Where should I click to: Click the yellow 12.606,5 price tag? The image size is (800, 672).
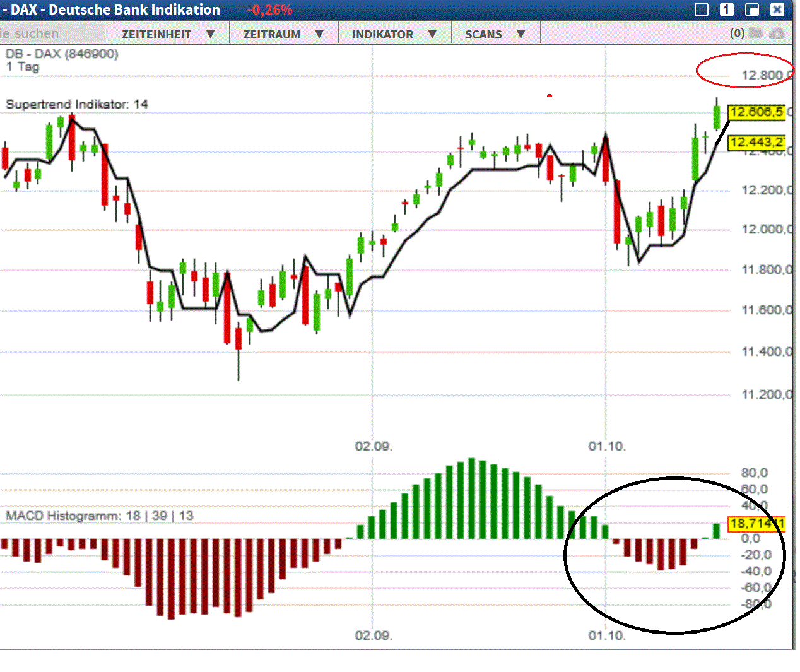tap(756, 112)
